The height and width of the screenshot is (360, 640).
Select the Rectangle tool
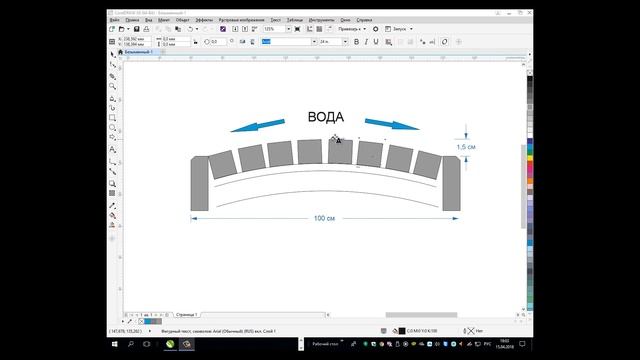[x=113, y=118]
